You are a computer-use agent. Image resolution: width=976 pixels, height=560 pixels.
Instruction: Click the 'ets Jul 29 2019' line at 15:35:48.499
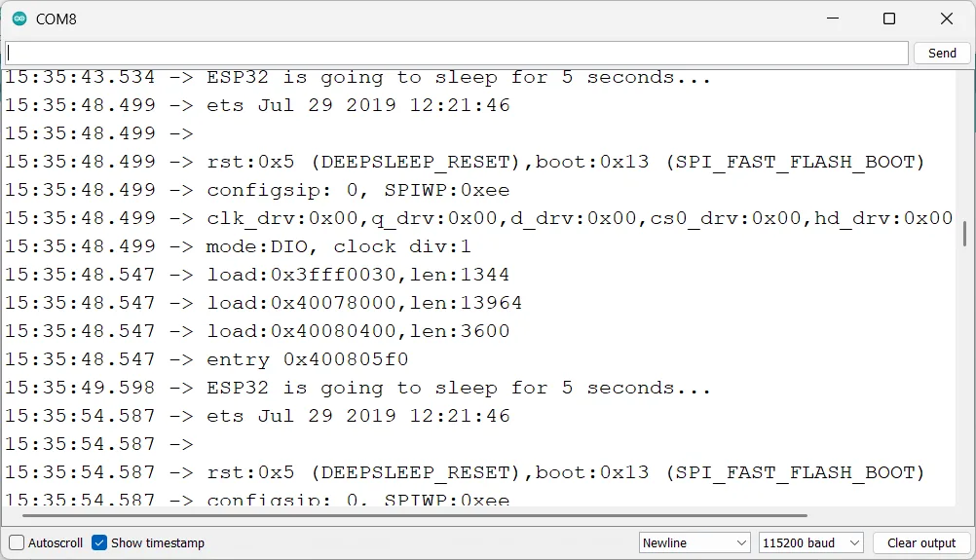pos(258,105)
